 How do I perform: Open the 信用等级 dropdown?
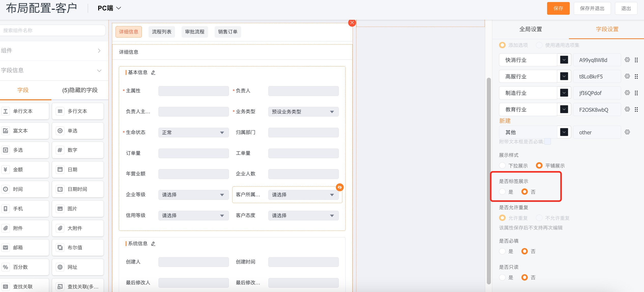(x=193, y=216)
